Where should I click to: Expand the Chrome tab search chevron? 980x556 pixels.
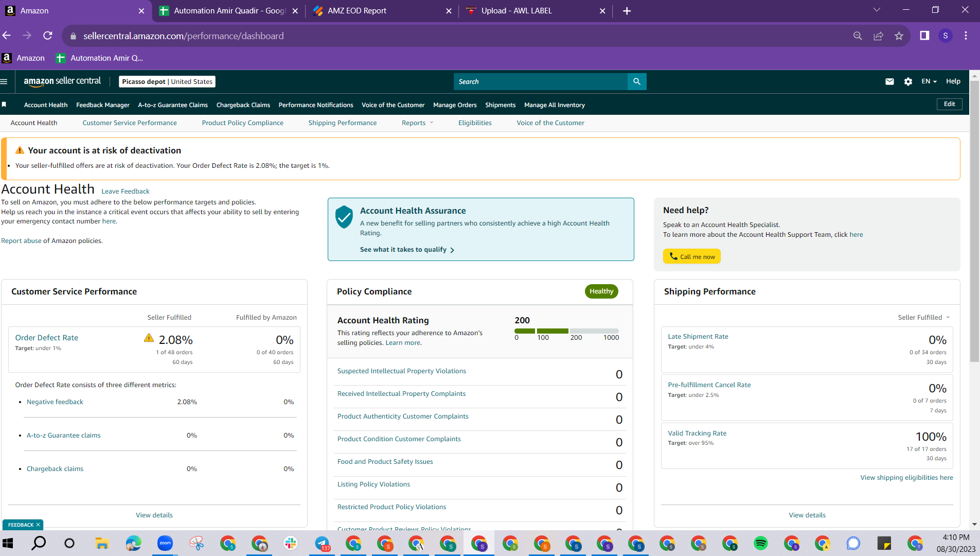tap(877, 10)
